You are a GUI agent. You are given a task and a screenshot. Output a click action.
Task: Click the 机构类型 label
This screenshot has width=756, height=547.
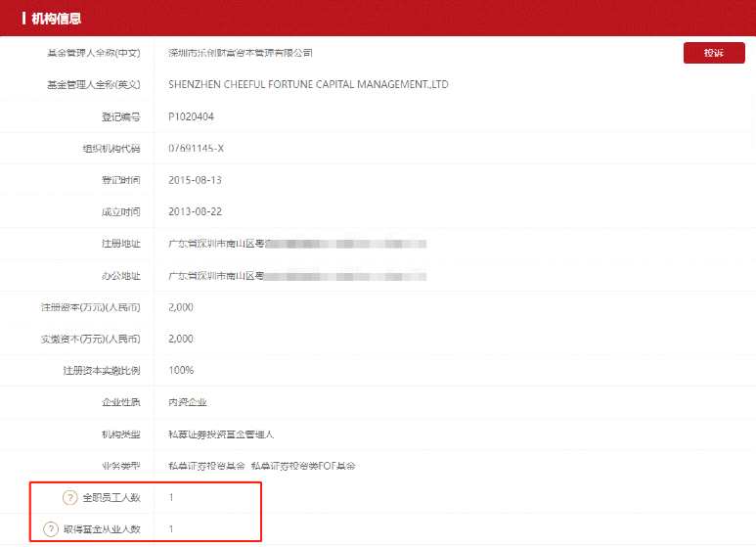(x=121, y=434)
